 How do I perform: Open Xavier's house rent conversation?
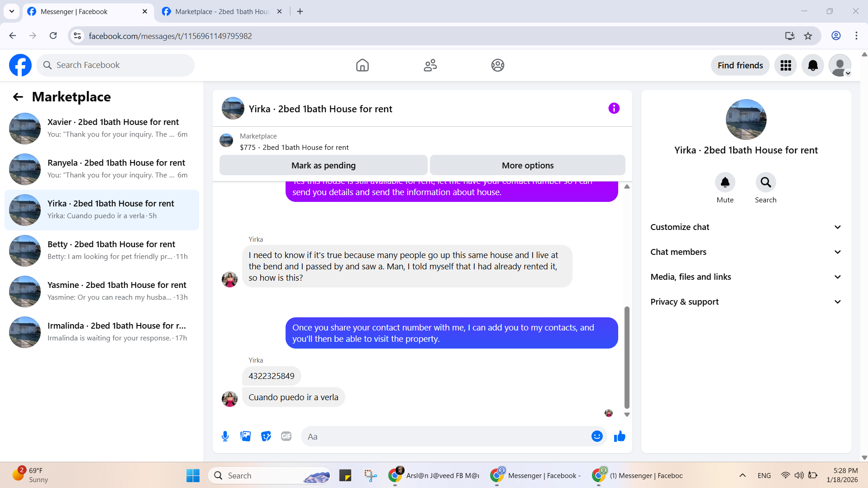[102, 129]
